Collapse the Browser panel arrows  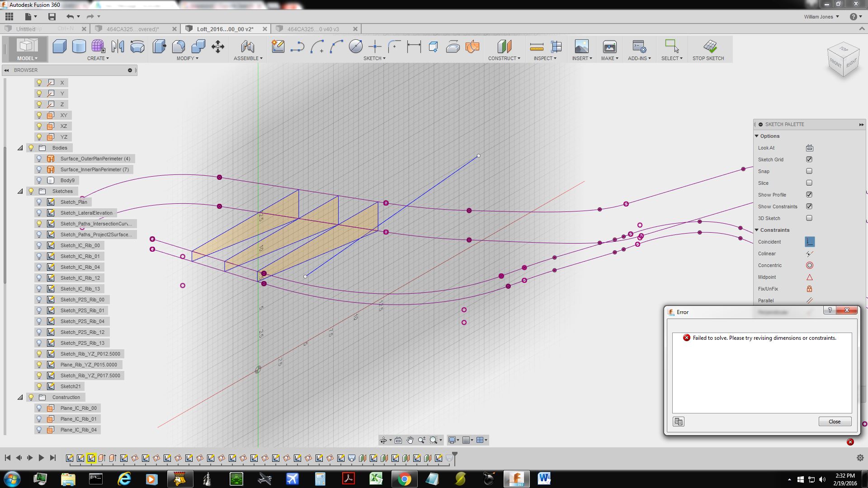click(6, 70)
